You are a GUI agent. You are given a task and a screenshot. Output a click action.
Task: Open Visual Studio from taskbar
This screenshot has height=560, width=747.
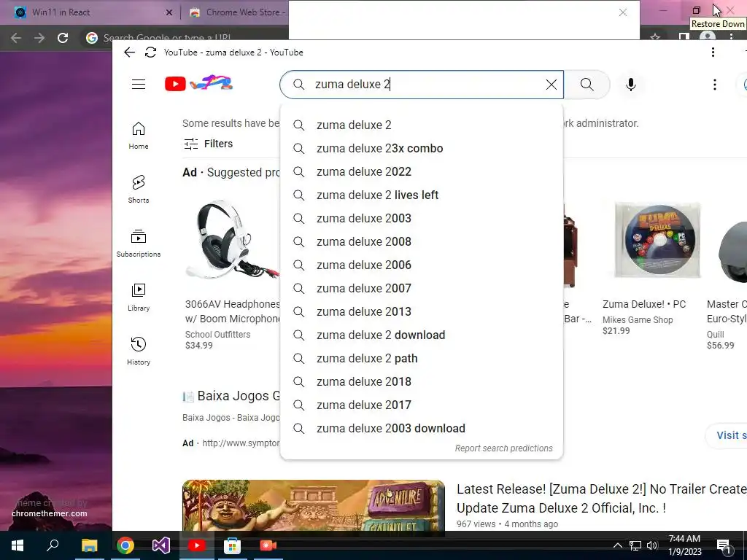pos(161,545)
